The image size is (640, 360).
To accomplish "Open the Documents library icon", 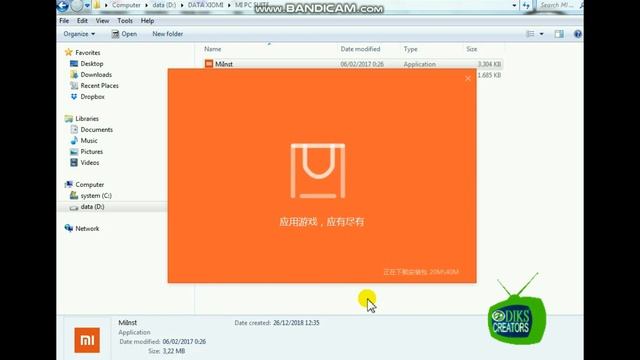I will click(74, 129).
